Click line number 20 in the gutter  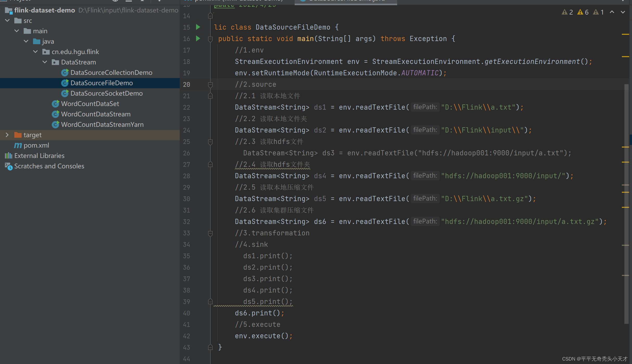(x=186, y=84)
